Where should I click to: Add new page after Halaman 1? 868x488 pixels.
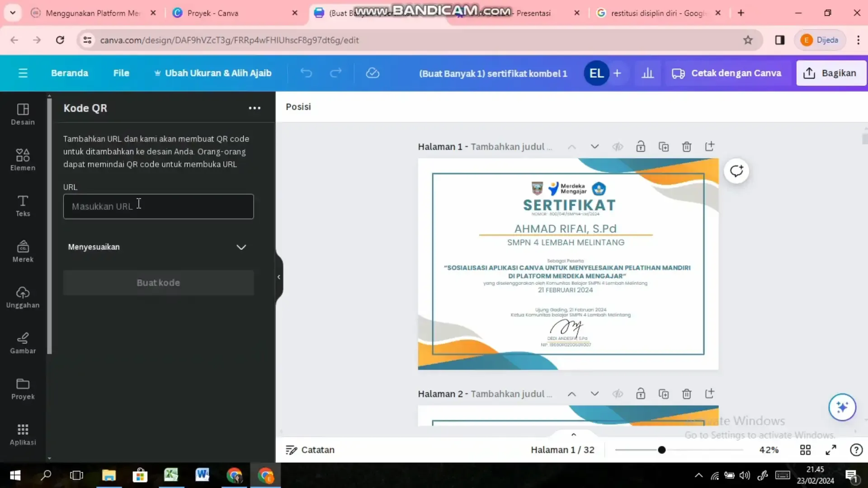[x=710, y=146]
